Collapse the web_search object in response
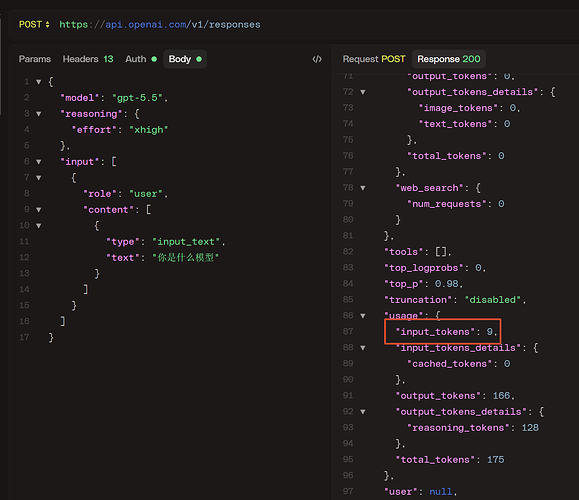This screenshot has width=579, height=500. coord(363,188)
